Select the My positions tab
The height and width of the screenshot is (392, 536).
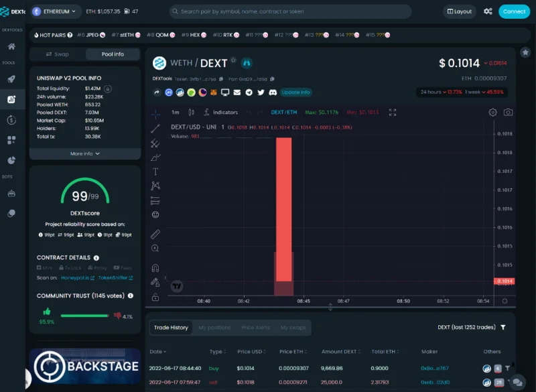[x=214, y=328]
